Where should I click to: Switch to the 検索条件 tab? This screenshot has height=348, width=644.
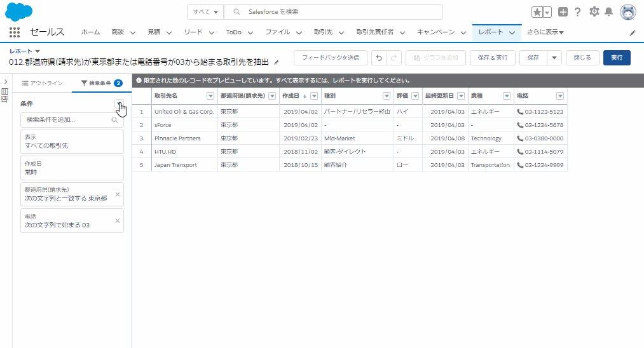[101, 83]
